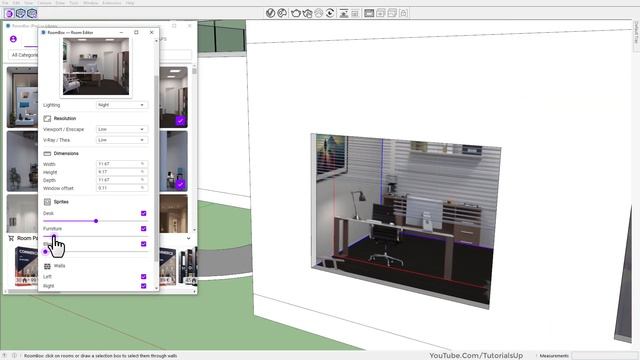640x360 pixels.
Task: Click the Width input field
Action: (122, 164)
